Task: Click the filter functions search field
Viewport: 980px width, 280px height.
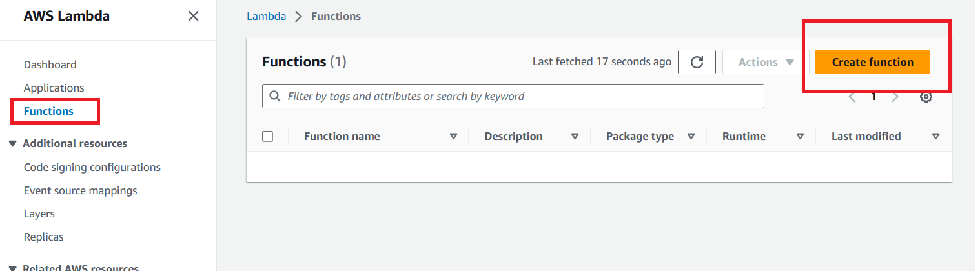Action: (x=513, y=96)
